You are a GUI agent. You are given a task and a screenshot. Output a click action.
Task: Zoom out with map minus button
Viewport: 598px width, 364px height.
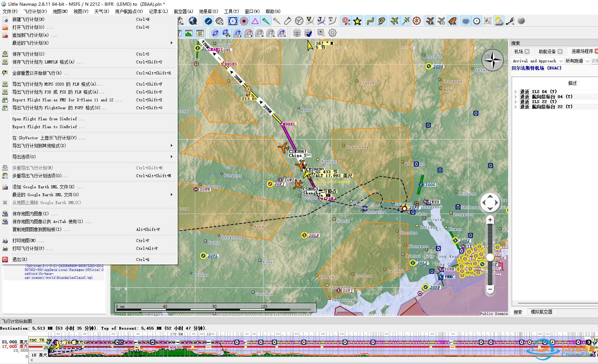tap(490, 289)
